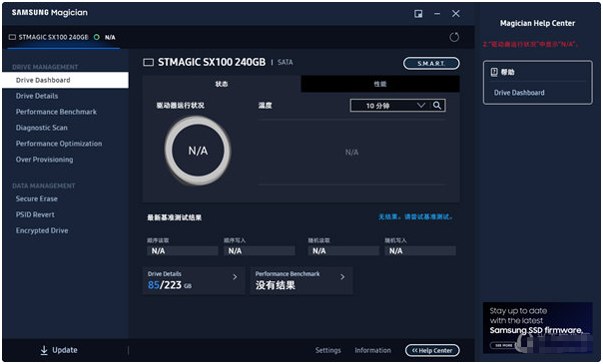603x364 pixels.
Task: Click the Help Center toggle button
Action: point(432,350)
